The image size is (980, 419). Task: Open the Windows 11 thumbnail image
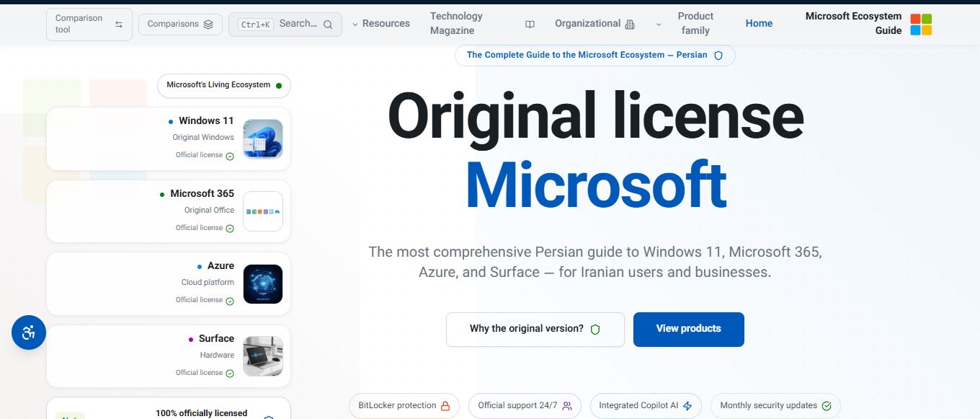pos(263,139)
